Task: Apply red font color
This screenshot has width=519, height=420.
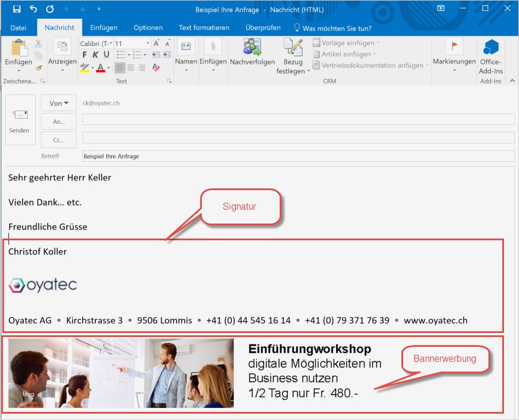Action: [100, 68]
